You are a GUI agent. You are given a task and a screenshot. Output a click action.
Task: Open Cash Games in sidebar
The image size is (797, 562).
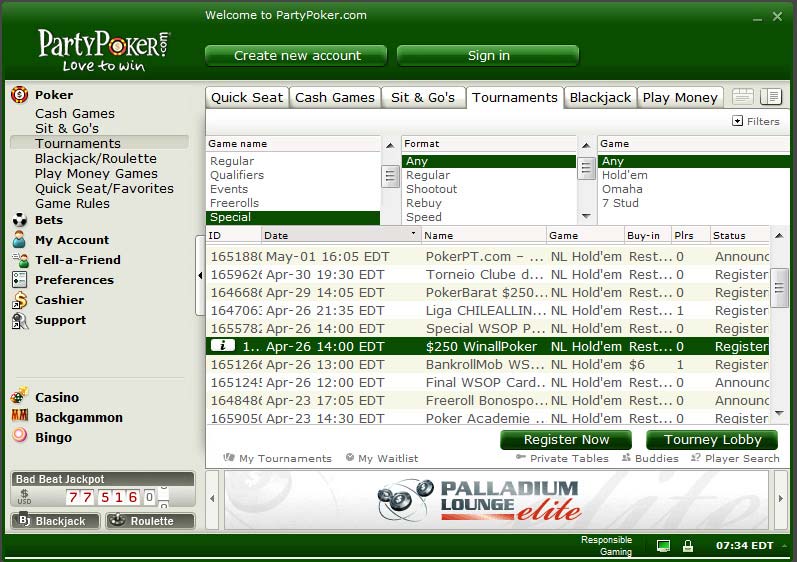point(75,113)
